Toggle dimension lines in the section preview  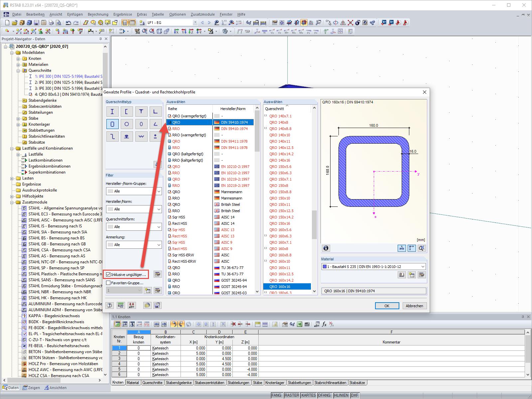click(402, 248)
